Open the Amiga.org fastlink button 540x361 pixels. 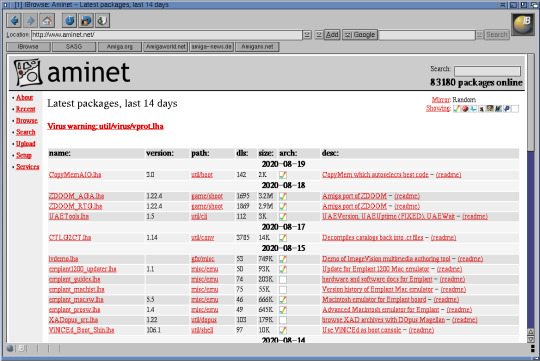click(120, 47)
